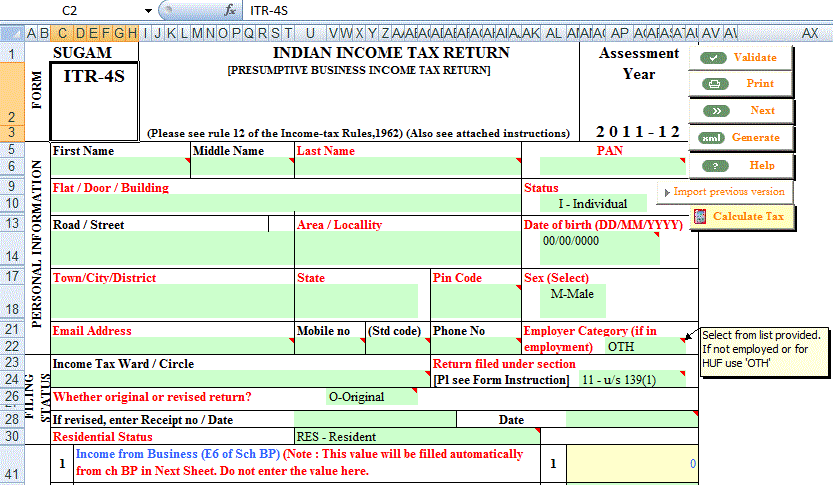This screenshot has width=833, height=485.
Task: Click the Middle Name input cell
Action: (242, 167)
